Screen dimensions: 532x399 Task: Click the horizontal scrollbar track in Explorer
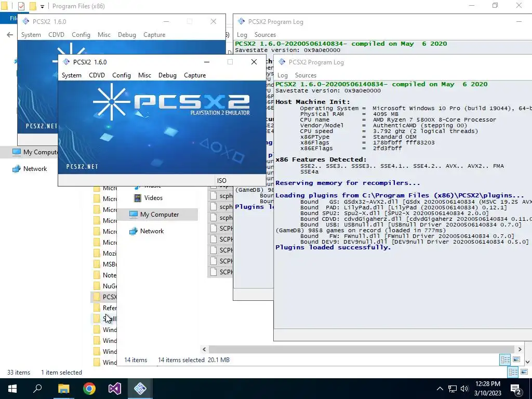pos(362,349)
